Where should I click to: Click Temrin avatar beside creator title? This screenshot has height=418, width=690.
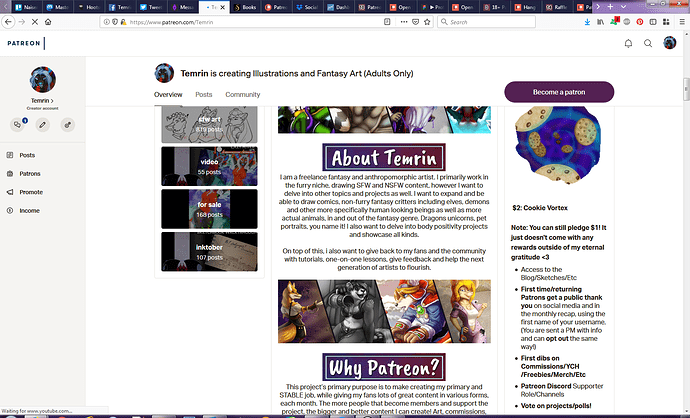[164, 73]
